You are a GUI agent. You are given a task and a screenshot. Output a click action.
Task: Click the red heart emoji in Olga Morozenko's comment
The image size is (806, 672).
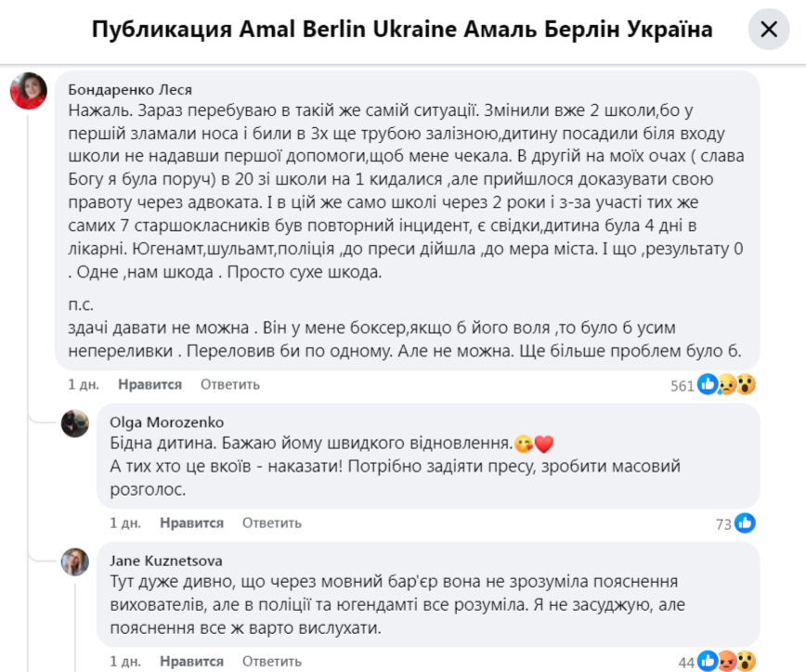click(542, 444)
